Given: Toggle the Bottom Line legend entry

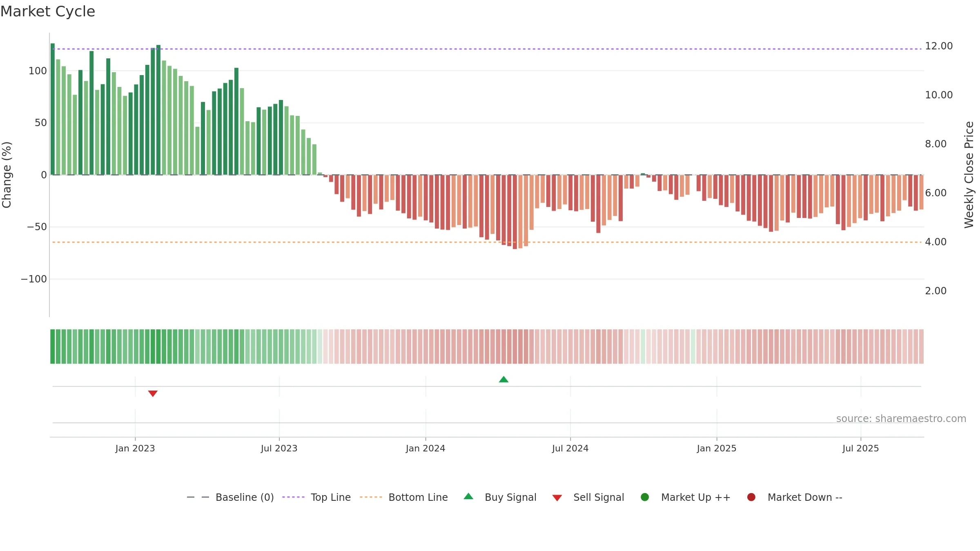Looking at the screenshot, I should [x=403, y=497].
